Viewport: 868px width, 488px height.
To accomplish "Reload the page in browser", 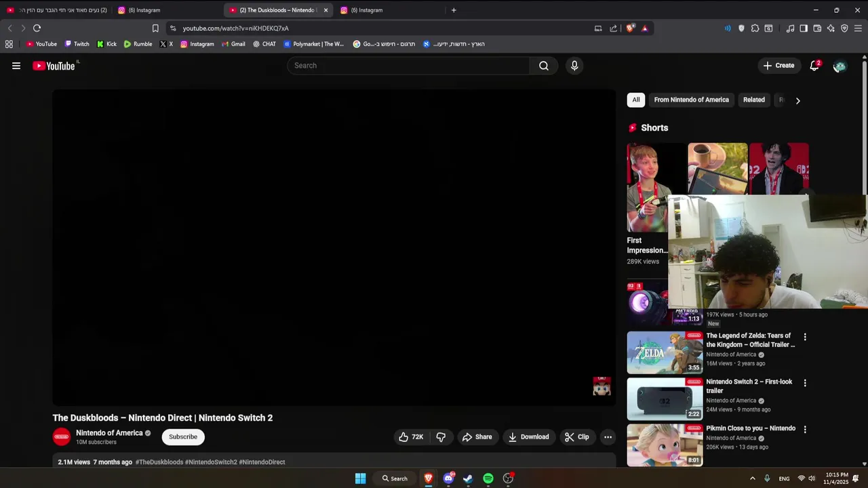I will click(37, 28).
